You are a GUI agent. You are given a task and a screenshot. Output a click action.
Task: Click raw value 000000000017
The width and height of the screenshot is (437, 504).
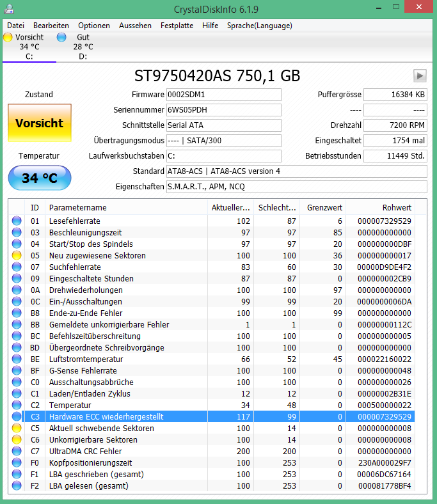(385, 256)
